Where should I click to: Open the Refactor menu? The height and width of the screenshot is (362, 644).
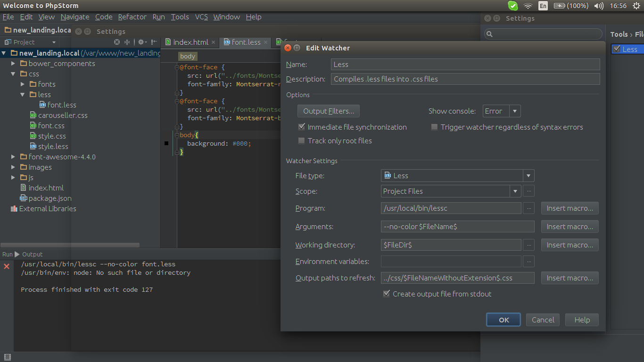click(x=132, y=16)
